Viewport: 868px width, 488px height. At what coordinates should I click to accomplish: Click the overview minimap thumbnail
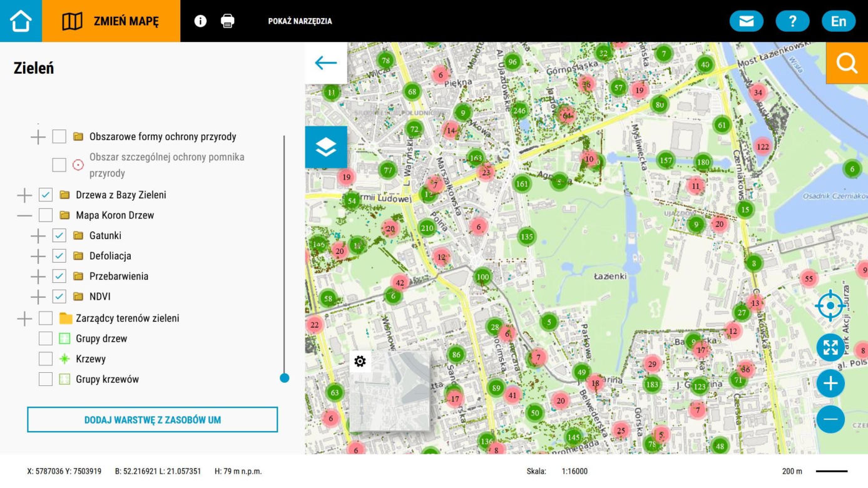390,391
